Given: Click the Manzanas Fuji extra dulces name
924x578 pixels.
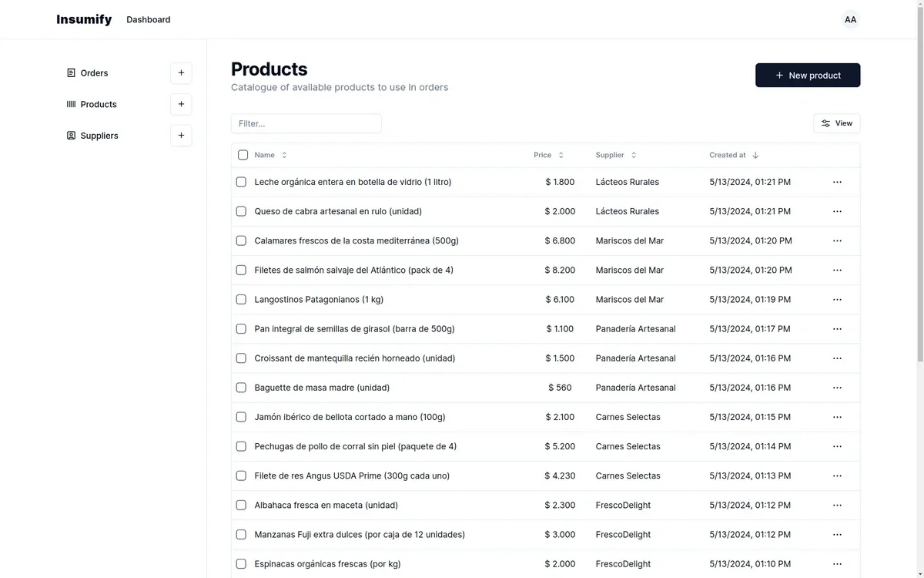Looking at the screenshot, I should [x=360, y=534].
